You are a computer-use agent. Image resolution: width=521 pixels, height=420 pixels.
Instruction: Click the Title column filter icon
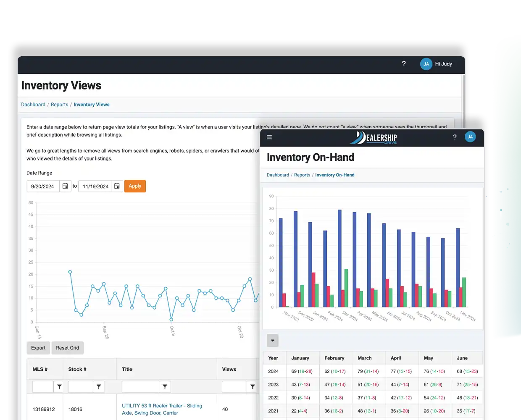[x=165, y=387]
